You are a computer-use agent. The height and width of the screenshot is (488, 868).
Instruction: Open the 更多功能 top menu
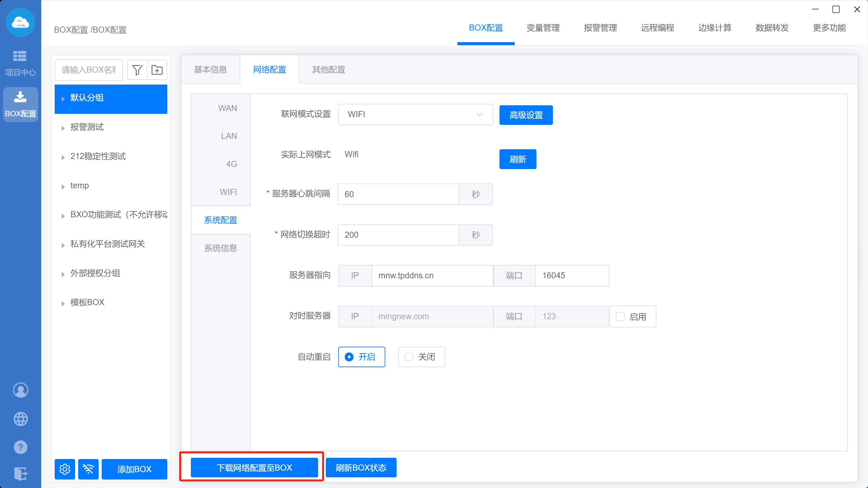(x=829, y=28)
